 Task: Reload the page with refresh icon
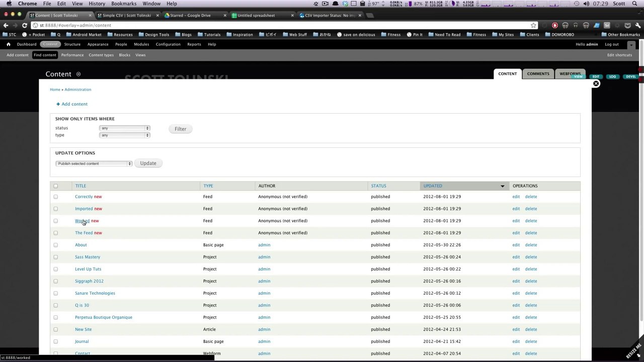pyautogui.click(x=24, y=25)
